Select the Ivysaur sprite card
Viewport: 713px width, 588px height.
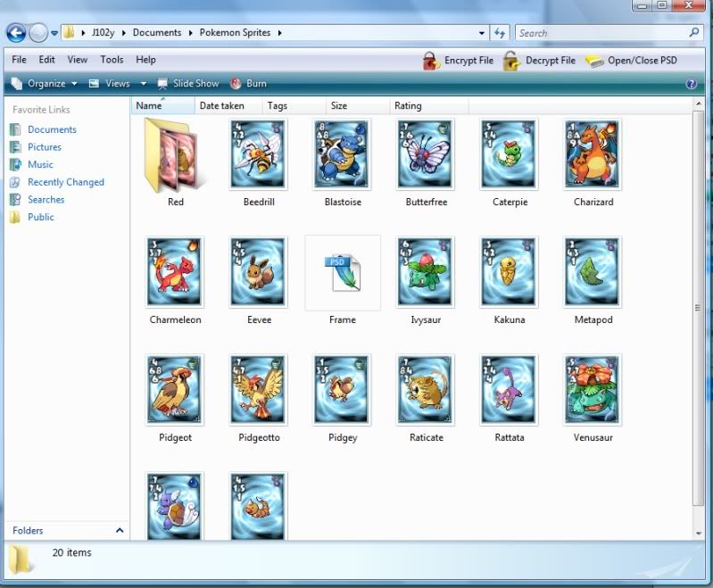(x=426, y=272)
